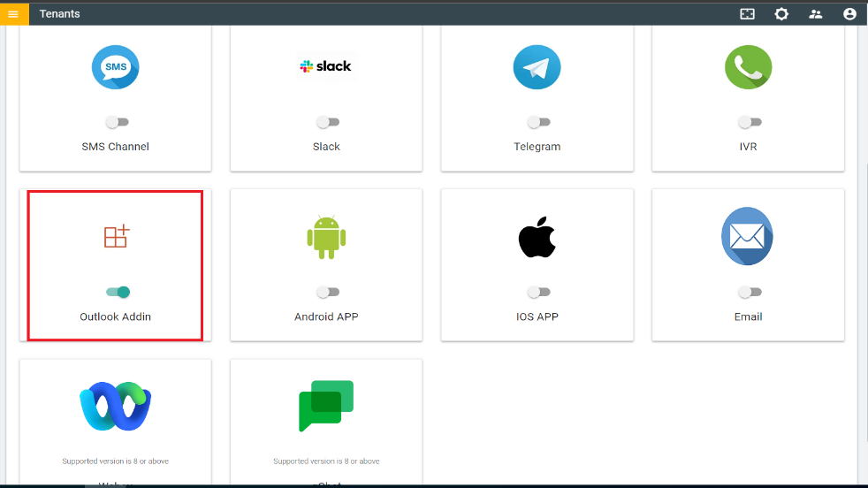Screen dimensions: 868x488
Task: Enable the Android APP toggle
Action: click(328, 292)
